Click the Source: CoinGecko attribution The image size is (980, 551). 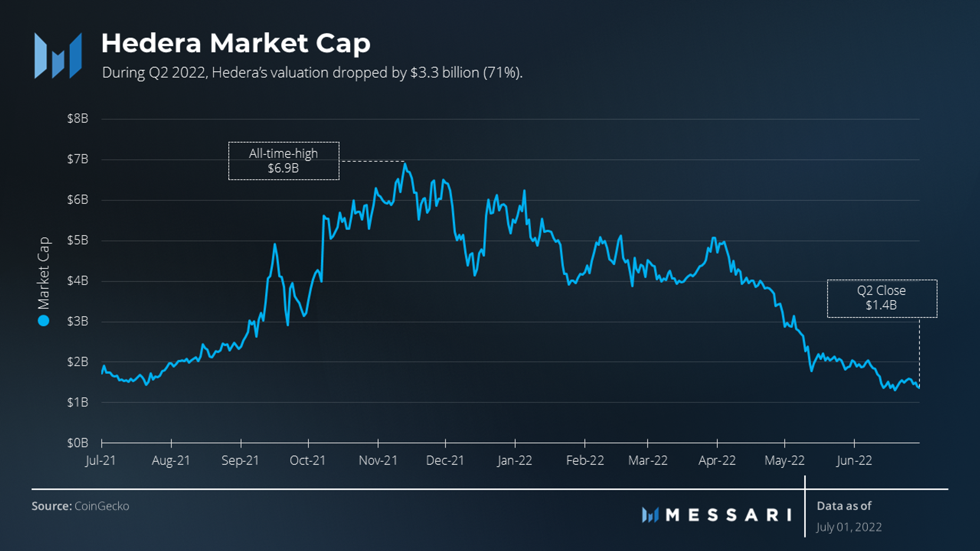point(81,506)
